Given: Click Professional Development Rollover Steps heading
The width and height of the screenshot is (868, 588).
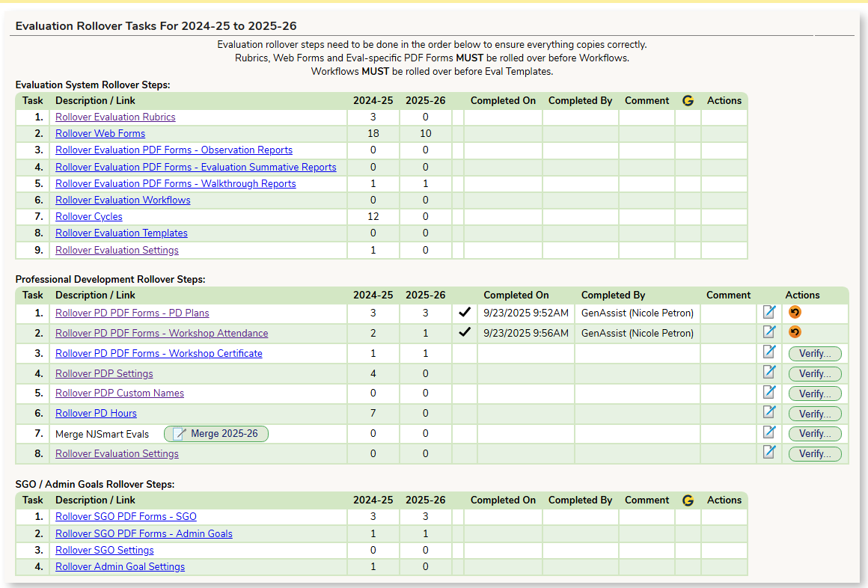Looking at the screenshot, I should [x=110, y=280].
